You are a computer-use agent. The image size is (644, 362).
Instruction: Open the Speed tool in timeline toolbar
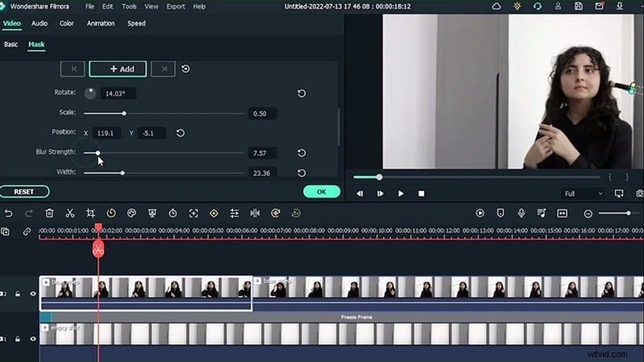[111, 213]
